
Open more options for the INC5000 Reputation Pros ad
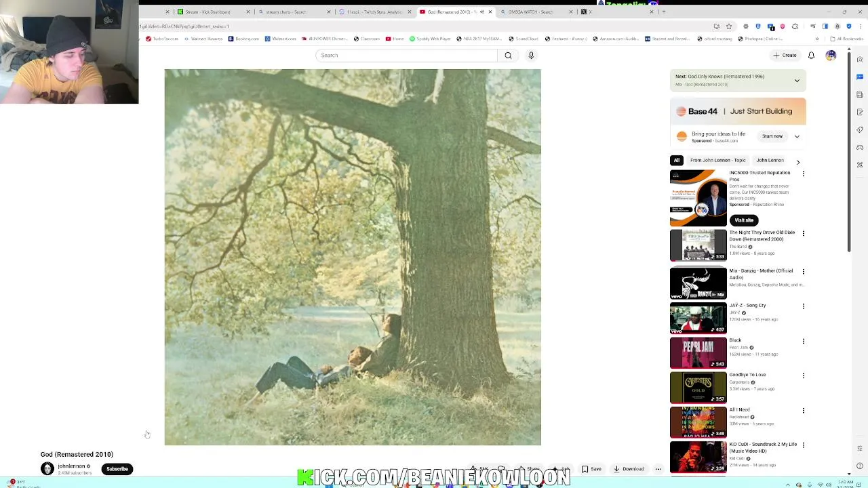click(804, 174)
